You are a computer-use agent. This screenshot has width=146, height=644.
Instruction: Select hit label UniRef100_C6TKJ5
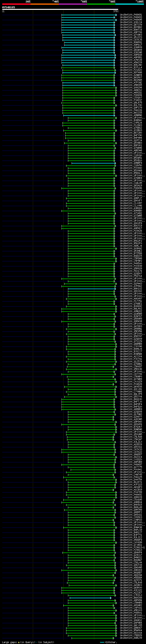[131, 40]
